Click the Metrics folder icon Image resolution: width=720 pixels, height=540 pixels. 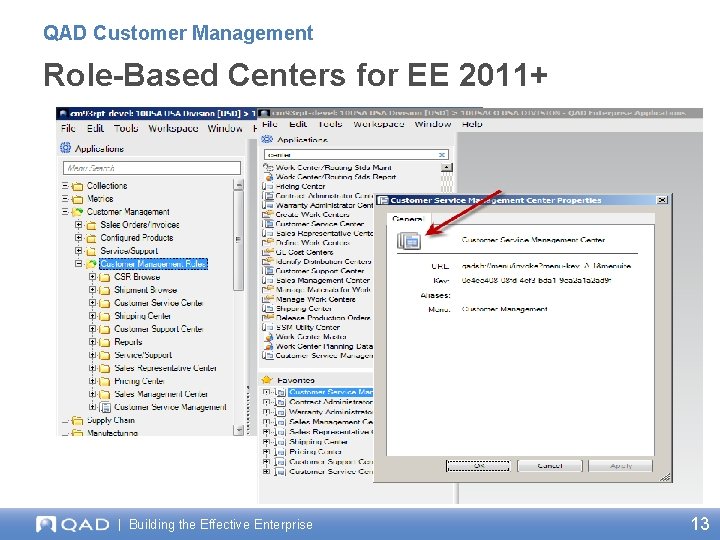[x=77, y=199]
